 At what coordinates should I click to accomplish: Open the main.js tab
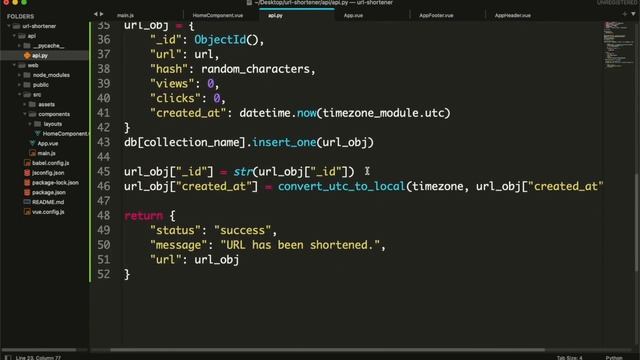tap(125, 16)
